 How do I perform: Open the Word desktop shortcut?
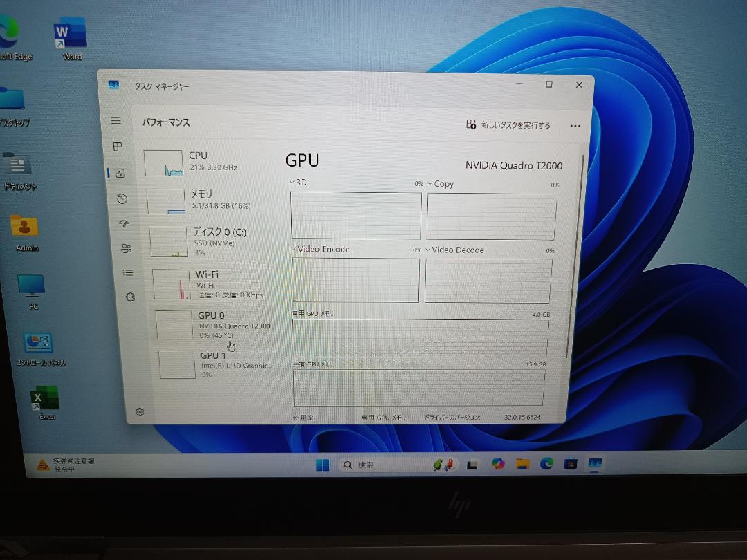(71, 39)
